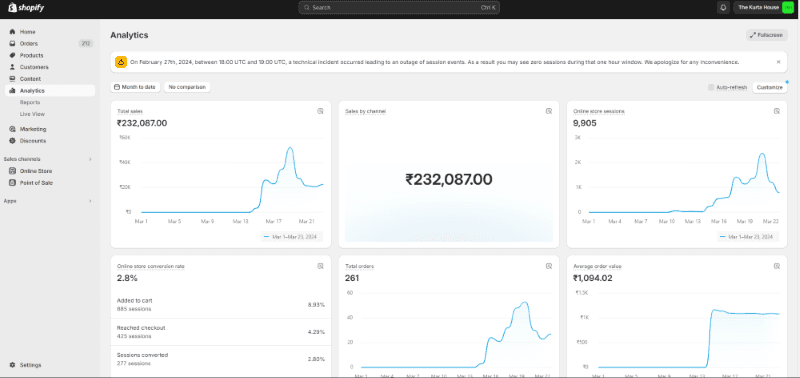Open the Online store sessions report icon
The width and height of the screenshot is (800, 378).
777,111
